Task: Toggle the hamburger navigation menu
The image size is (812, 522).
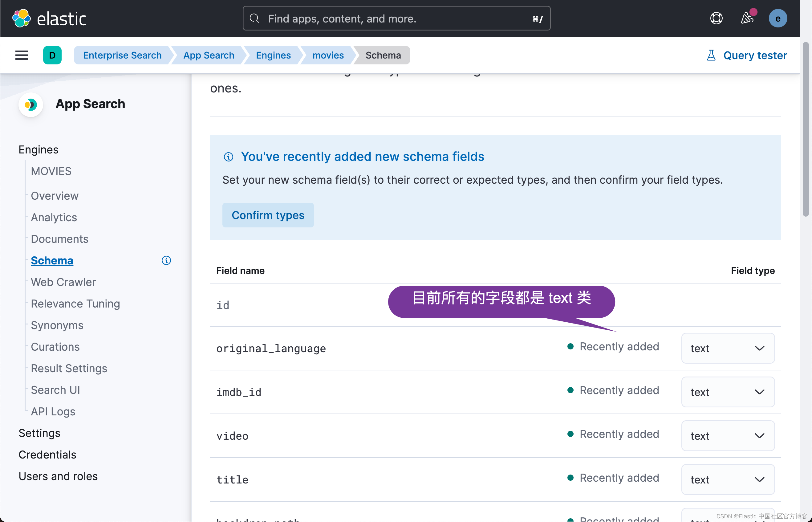Action: (x=21, y=55)
